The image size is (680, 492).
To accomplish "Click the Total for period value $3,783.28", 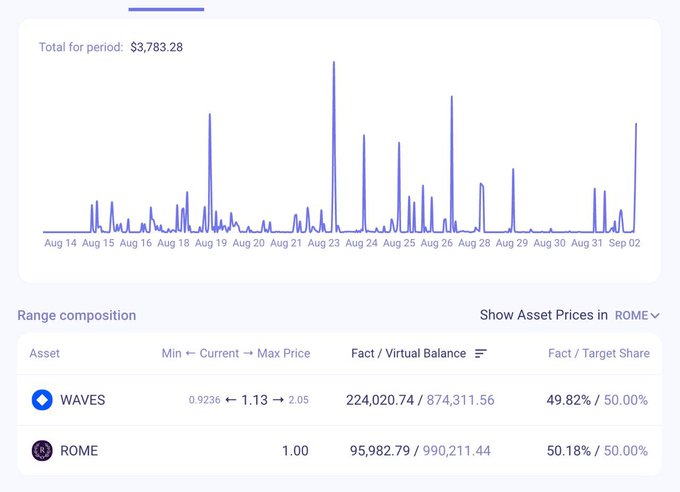I will point(157,47).
